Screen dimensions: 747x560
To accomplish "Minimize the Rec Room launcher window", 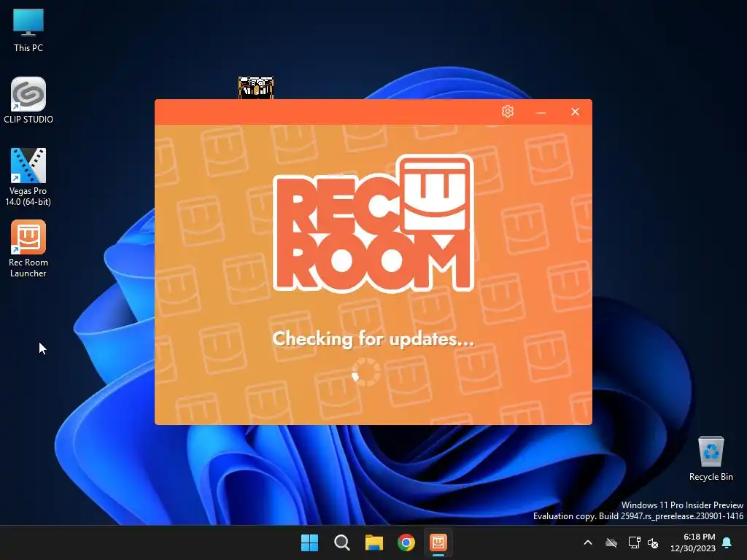I will [x=541, y=112].
